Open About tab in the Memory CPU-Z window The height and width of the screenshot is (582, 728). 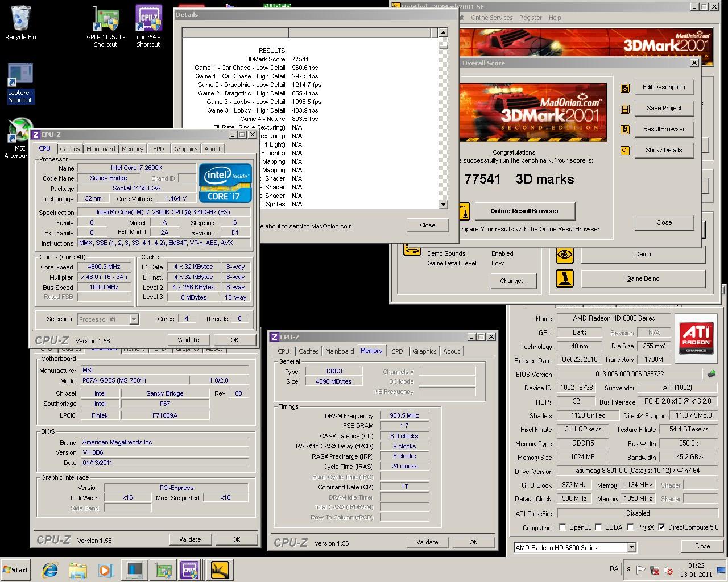[x=452, y=351]
